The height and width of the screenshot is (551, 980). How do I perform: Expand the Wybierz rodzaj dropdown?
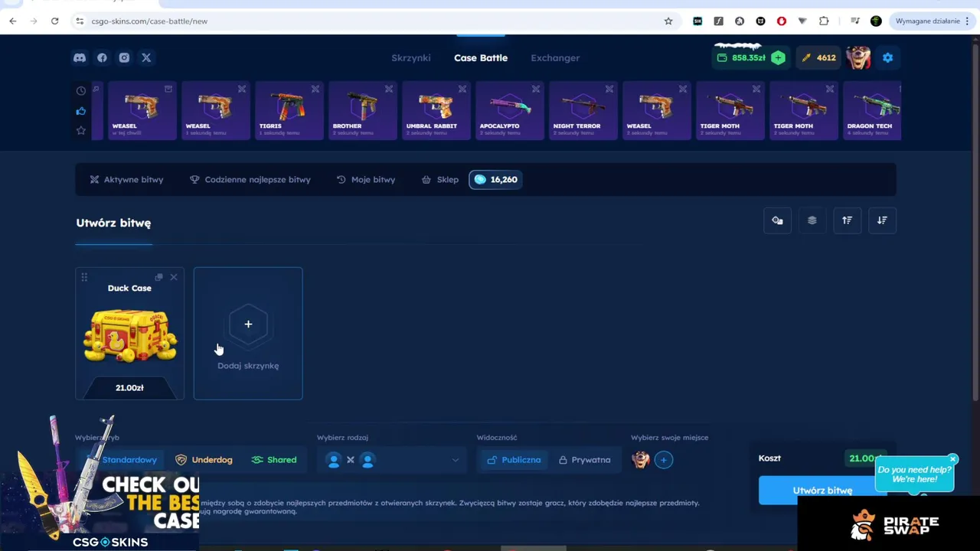coord(392,460)
